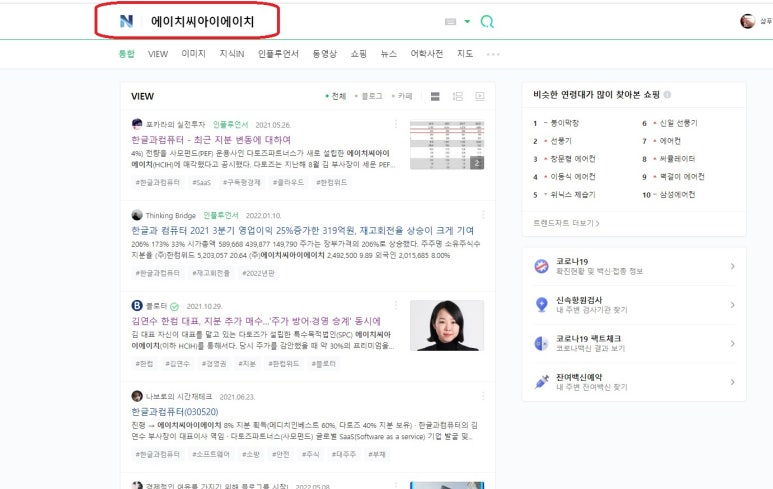Click the #소프트웨어 hashtag
This screenshot has height=489, width=773.
pos(211,454)
